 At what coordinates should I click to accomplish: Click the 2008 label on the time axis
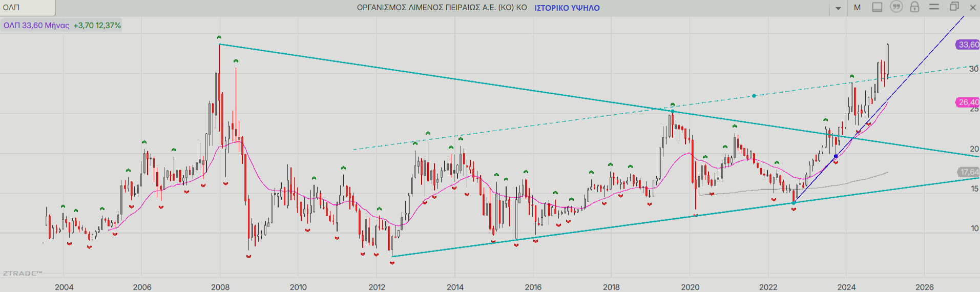(220, 287)
